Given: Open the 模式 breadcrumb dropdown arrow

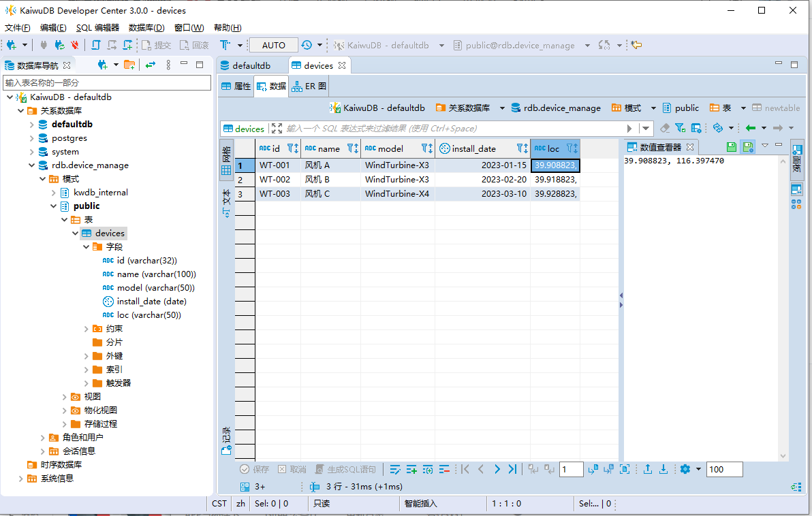Looking at the screenshot, I should (653, 108).
